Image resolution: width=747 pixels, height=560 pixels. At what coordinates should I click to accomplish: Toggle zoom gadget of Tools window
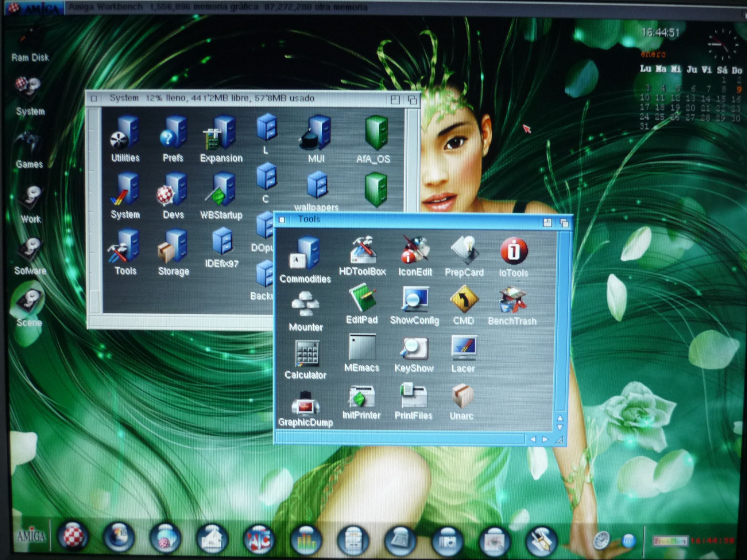(x=547, y=222)
